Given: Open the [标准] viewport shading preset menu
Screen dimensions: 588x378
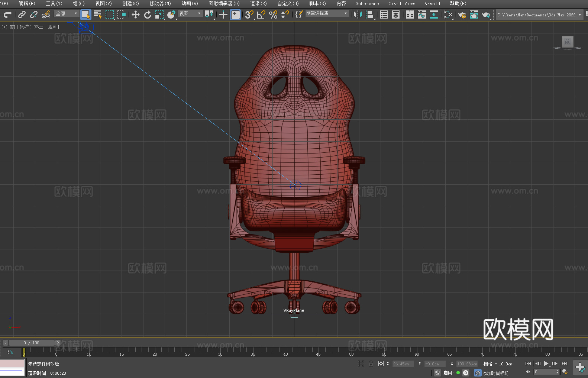Looking at the screenshot, I should 25,27.
